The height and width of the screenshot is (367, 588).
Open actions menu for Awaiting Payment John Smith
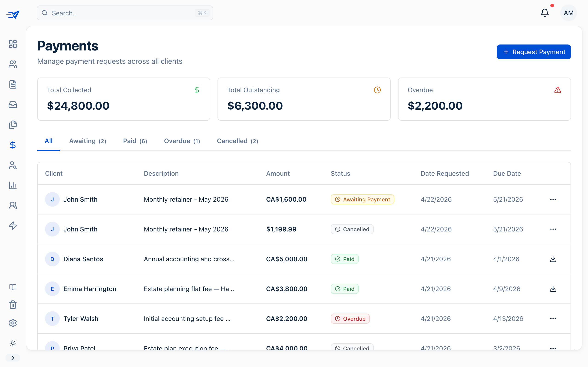tap(553, 199)
